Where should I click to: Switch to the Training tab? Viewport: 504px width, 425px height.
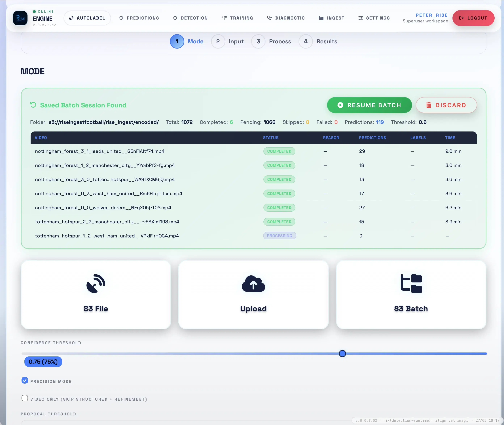point(237,18)
